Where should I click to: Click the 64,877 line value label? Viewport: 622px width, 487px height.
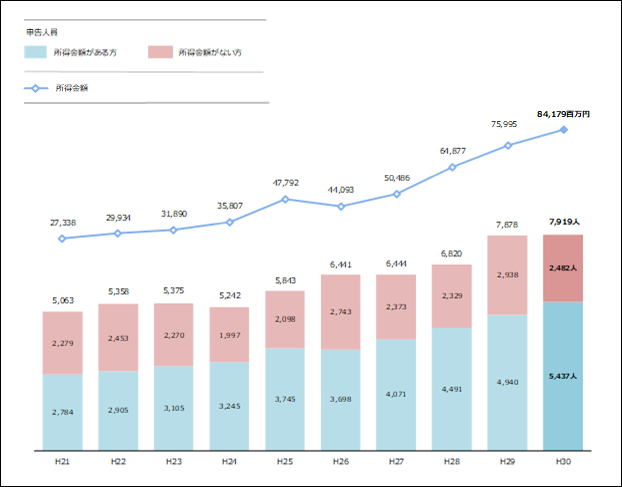453,151
